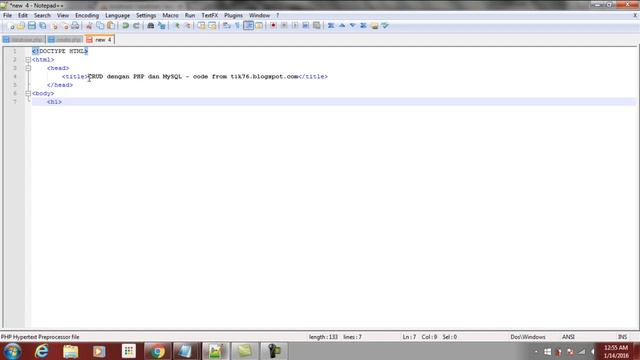
Task: Open the Language menu
Action: coord(117,16)
